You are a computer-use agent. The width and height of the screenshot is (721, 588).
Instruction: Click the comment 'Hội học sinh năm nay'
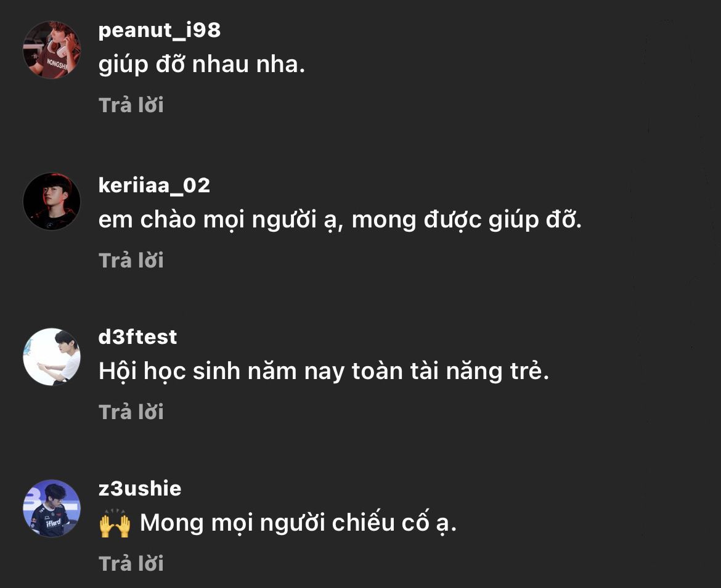(x=324, y=372)
